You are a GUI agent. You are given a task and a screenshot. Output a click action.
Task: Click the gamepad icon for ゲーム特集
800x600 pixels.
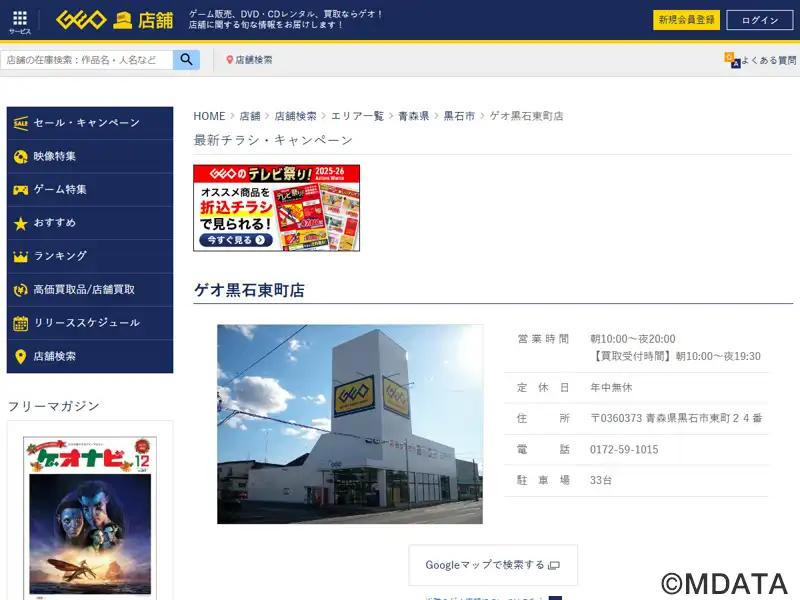point(20,190)
